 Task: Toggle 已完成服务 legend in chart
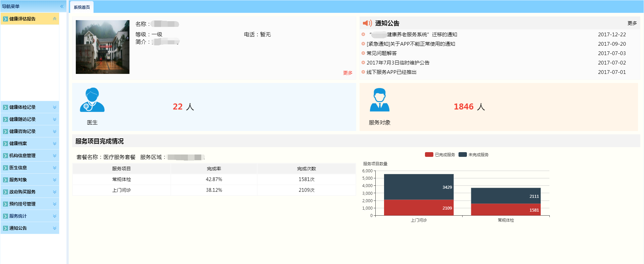point(440,155)
